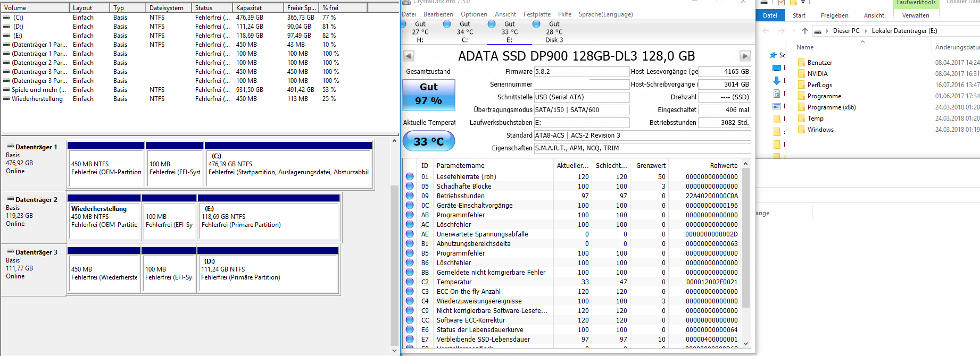Open the Freigeben ribbon tab
Viewport: 980px width, 356px height.
click(835, 15)
